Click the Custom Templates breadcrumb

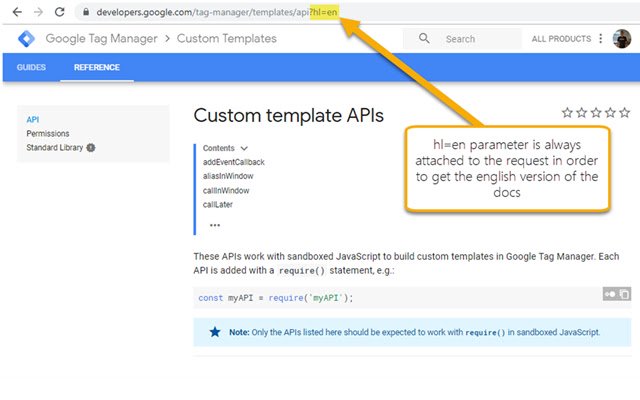coord(227,38)
